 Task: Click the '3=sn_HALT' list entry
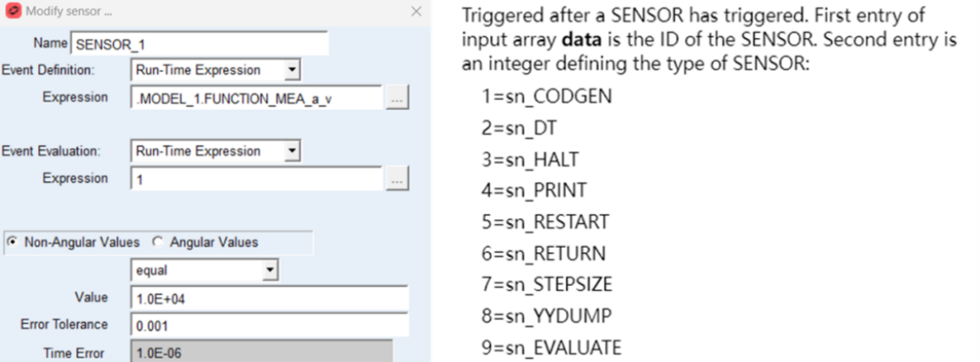[532, 161]
